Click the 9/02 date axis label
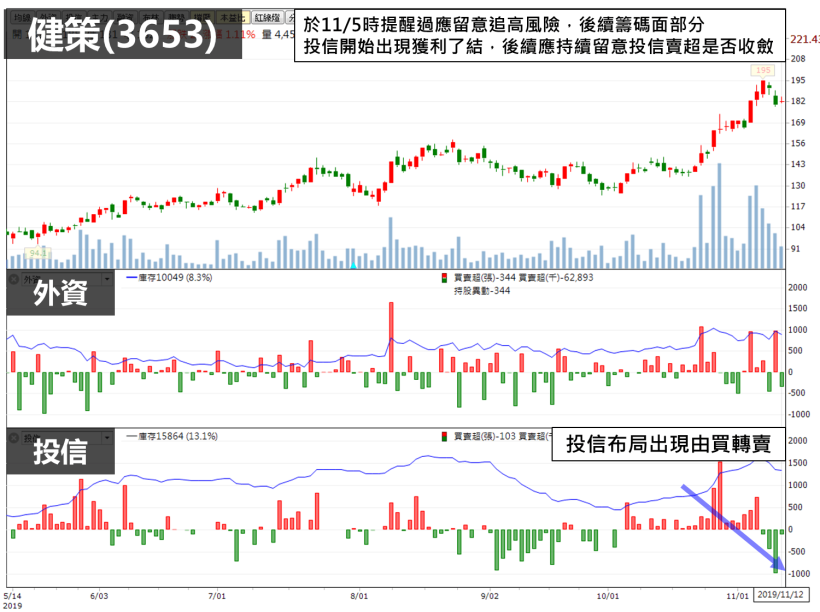Viewport: 820px width, 612px height. (x=489, y=596)
